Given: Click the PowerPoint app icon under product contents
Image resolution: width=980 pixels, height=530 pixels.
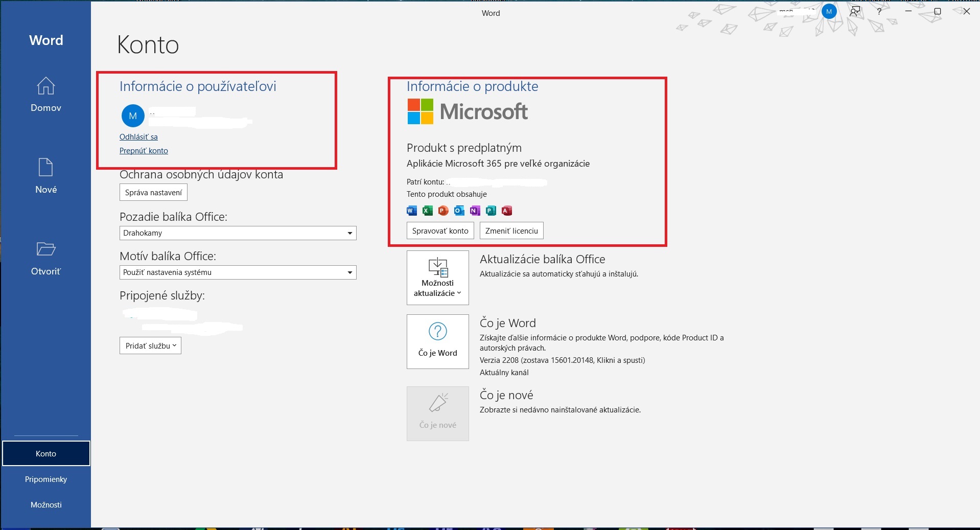Looking at the screenshot, I should click(x=444, y=211).
